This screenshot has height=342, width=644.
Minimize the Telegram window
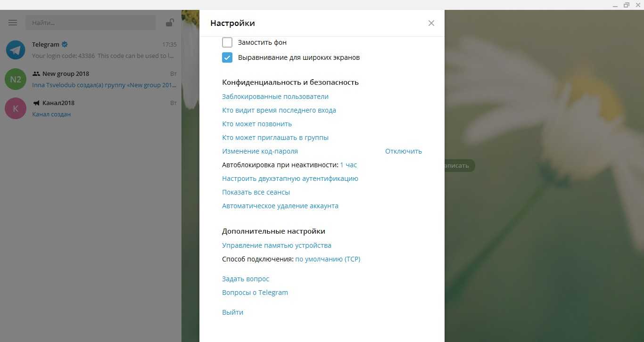tap(616, 5)
